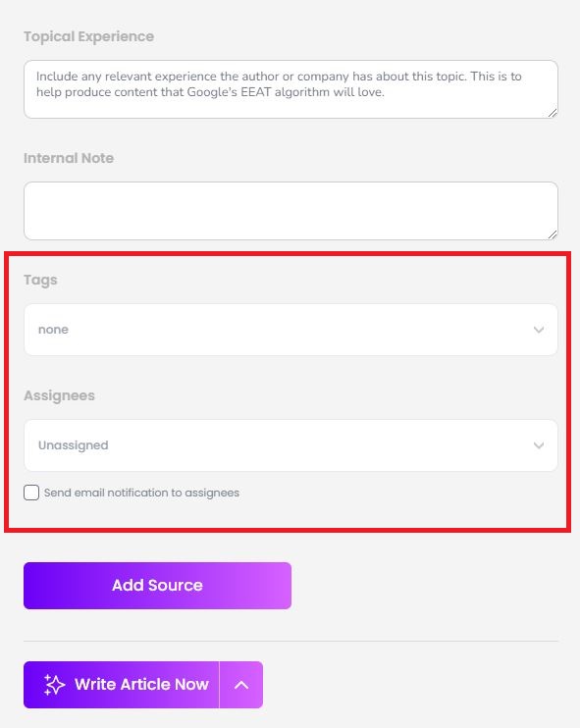This screenshot has height=728, width=580.
Task: Click the Tags field label
Action: coord(40,280)
